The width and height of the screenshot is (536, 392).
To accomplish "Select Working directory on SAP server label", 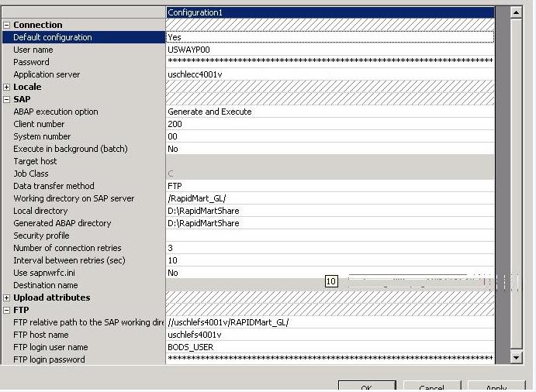I will click(74, 198).
